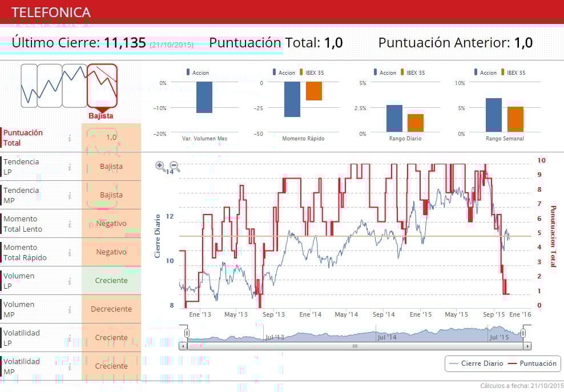The height and width of the screenshot is (392, 564).
Task: Click the chart zoom-in magnifier icon
Action: 160,166
